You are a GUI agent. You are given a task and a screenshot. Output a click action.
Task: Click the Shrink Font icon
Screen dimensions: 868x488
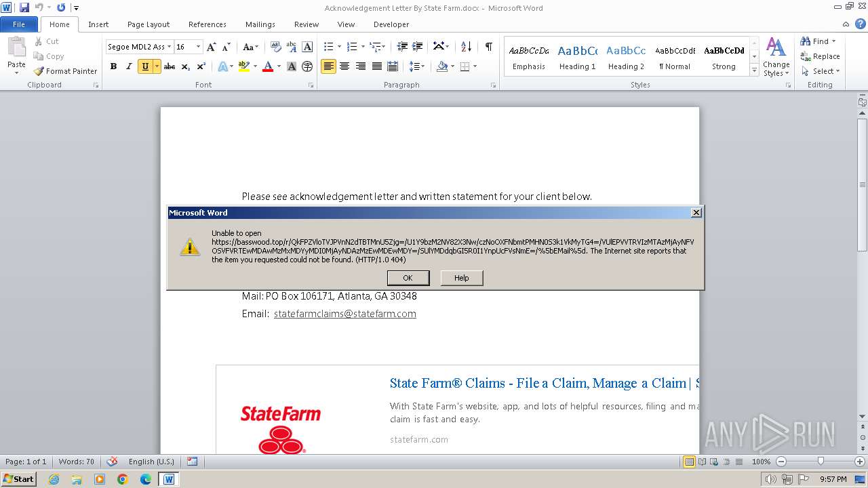tap(226, 47)
